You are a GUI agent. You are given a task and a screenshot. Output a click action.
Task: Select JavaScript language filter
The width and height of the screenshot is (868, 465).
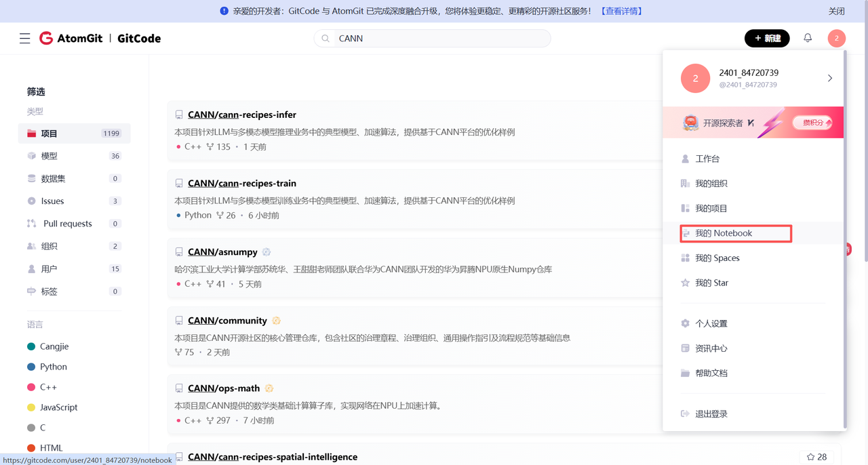52,407
